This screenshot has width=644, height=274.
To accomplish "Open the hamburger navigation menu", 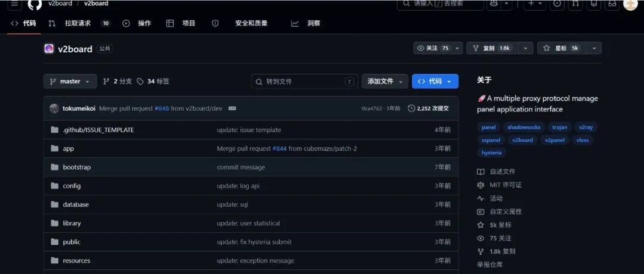I will click(x=14, y=4).
